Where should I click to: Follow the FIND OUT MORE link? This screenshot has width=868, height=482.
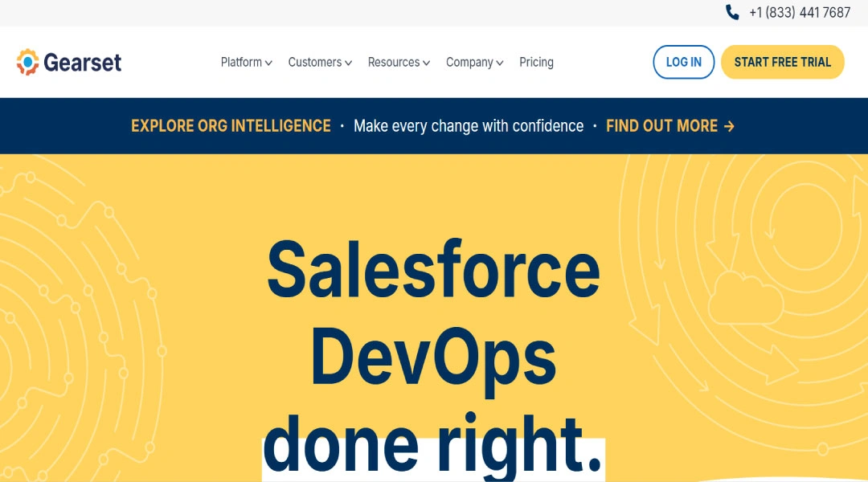661,126
